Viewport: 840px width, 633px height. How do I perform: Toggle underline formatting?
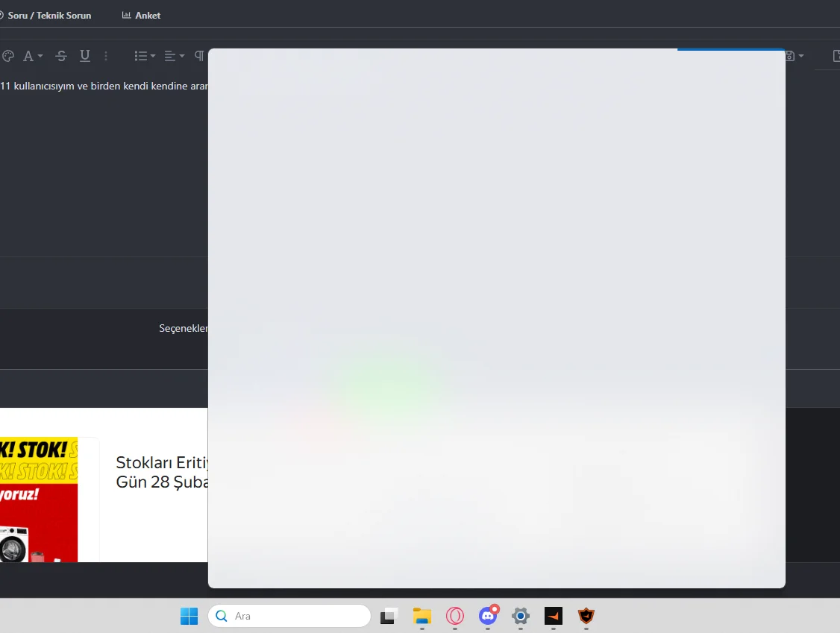[x=84, y=56]
